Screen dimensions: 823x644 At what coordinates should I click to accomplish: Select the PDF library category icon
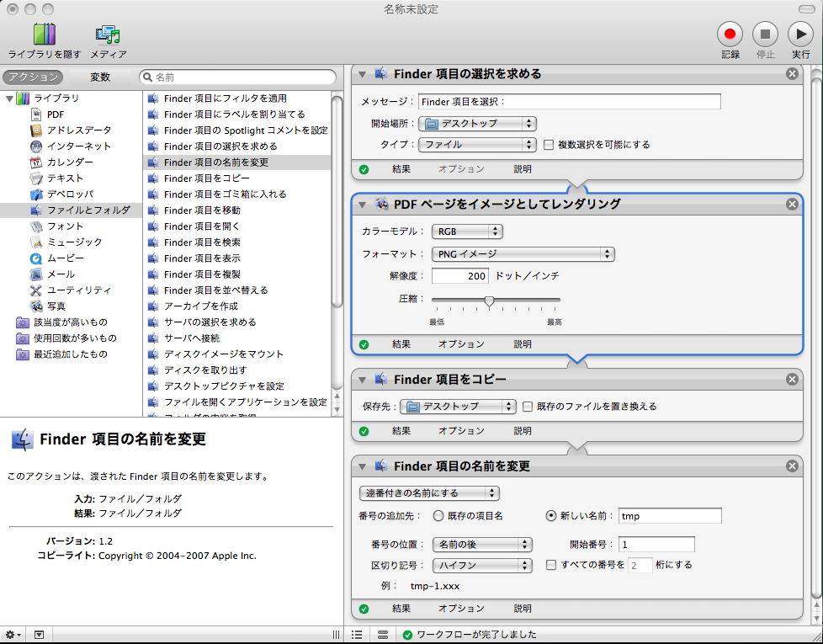[36, 114]
